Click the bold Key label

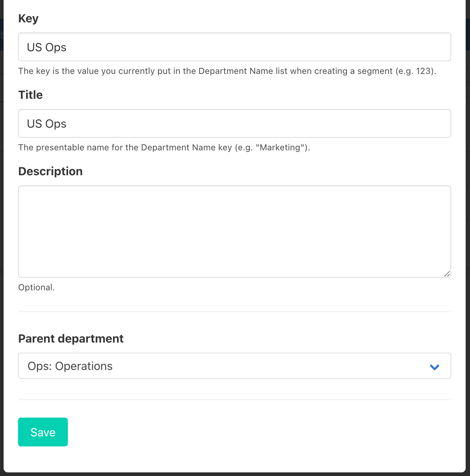[29, 18]
